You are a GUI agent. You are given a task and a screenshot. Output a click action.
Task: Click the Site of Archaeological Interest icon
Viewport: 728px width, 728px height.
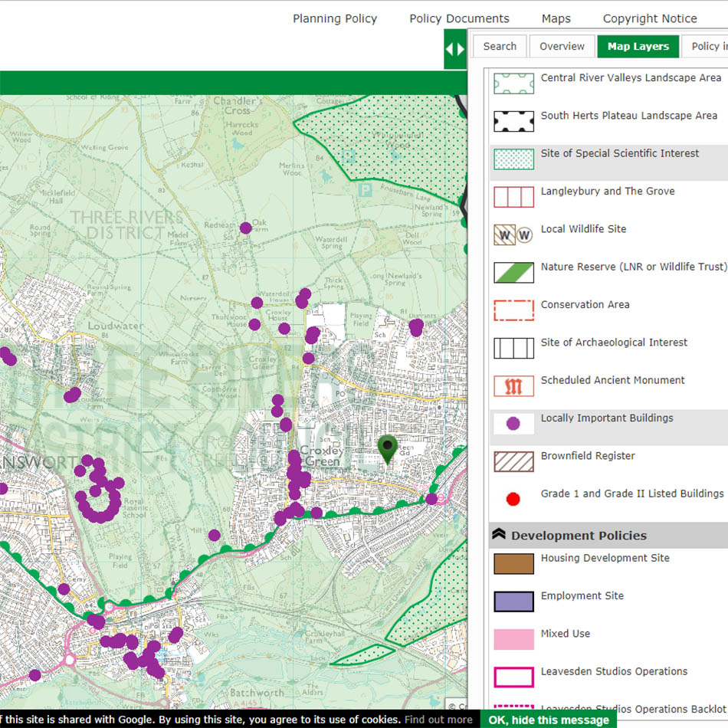[x=513, y=349]
